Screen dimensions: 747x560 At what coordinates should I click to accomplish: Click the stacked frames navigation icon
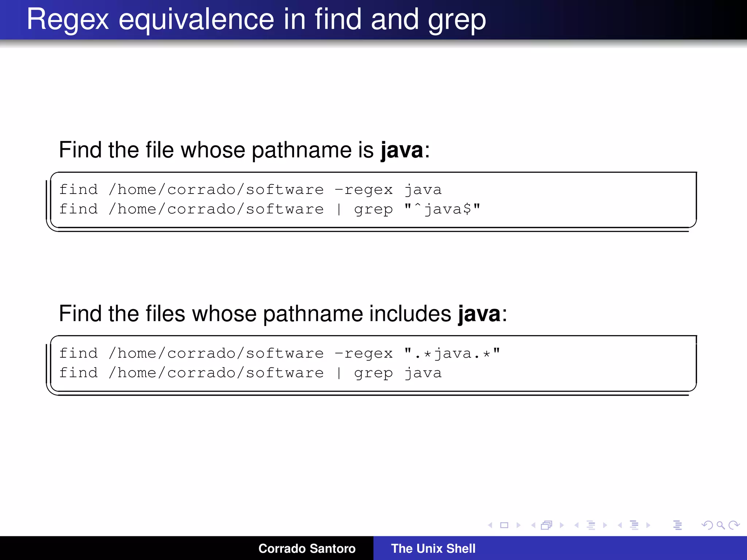[x=546, y=525]
